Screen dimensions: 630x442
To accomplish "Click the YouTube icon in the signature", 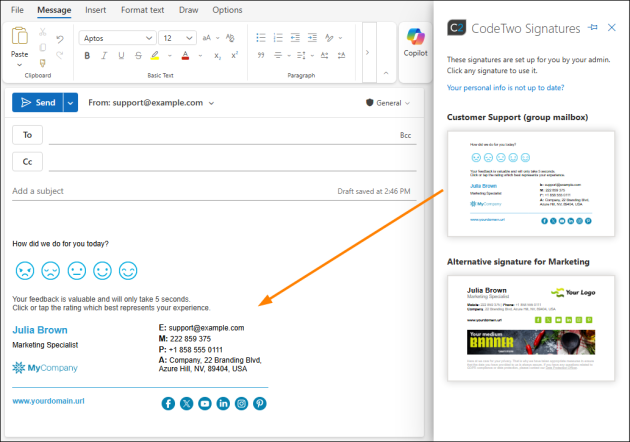I will (205, 403).
